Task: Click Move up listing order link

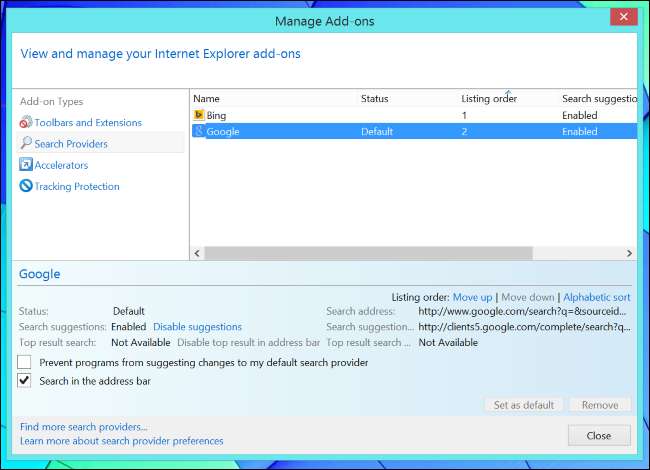Action: click(x=472, y=297)
